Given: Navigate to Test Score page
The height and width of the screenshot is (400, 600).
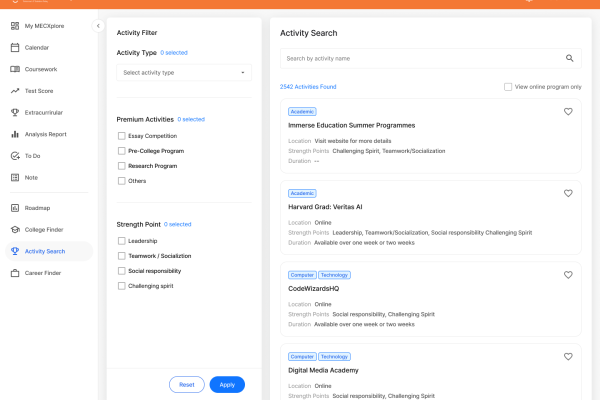Looking at the screenshot, I should (x=39, y=91).
